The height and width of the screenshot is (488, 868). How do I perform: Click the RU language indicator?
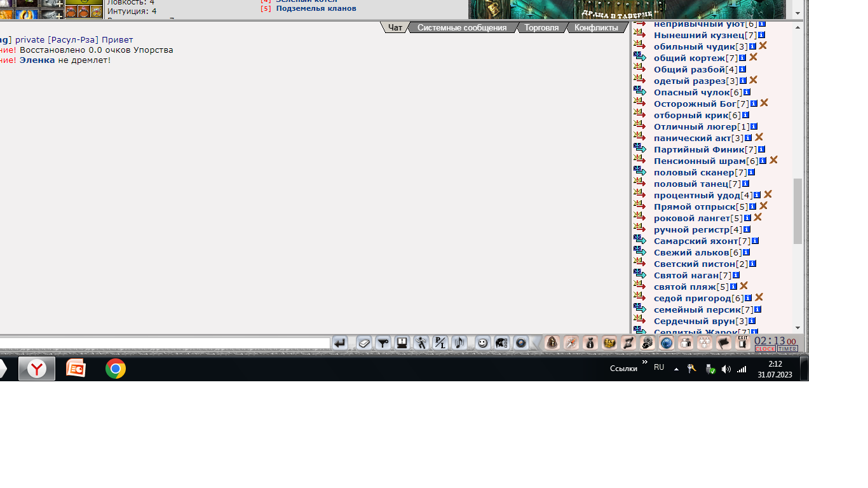(659, 367)
